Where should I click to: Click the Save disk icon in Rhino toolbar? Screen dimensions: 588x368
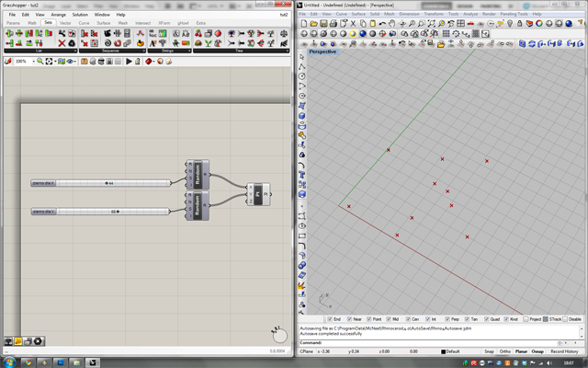tap(323, 24)
